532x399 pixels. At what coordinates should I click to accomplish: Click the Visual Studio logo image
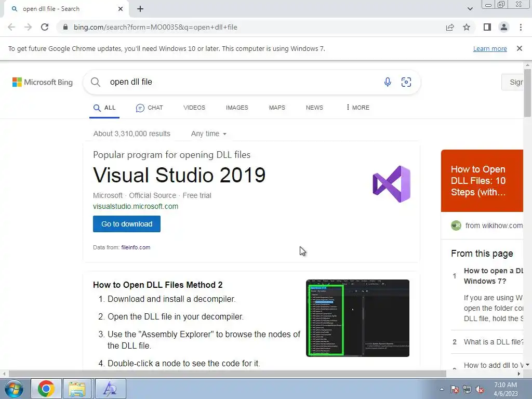(x=392, y=184)
